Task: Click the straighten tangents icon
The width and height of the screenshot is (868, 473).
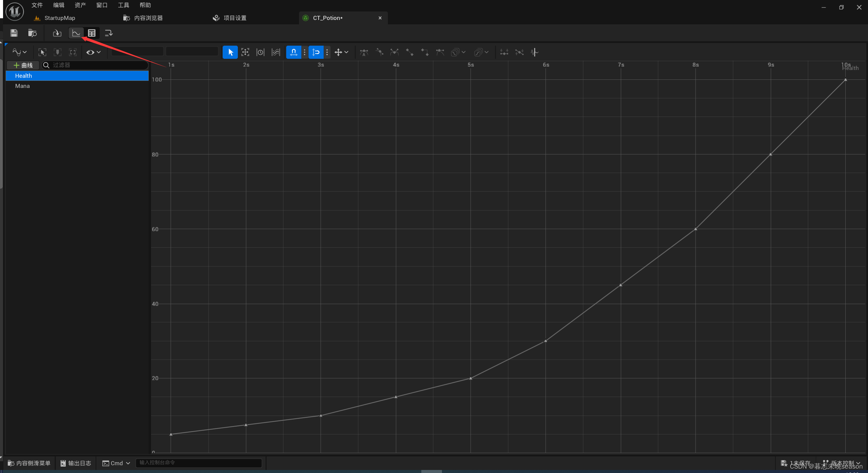Action: (519, 52)
